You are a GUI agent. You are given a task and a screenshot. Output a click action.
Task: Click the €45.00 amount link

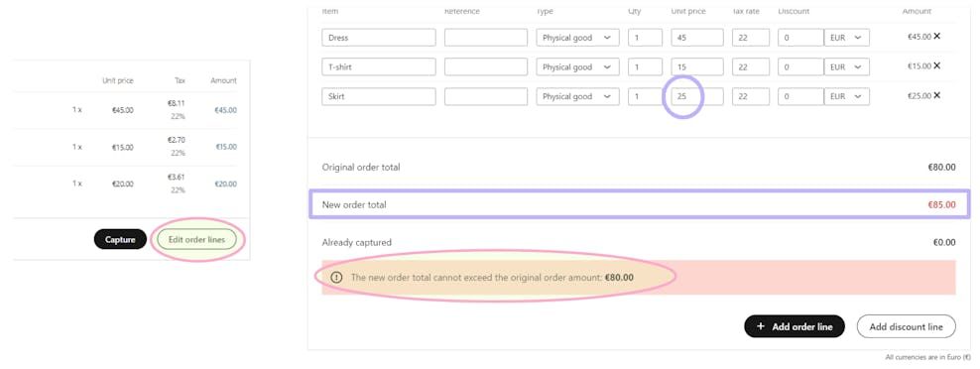[x=225, y=110]
